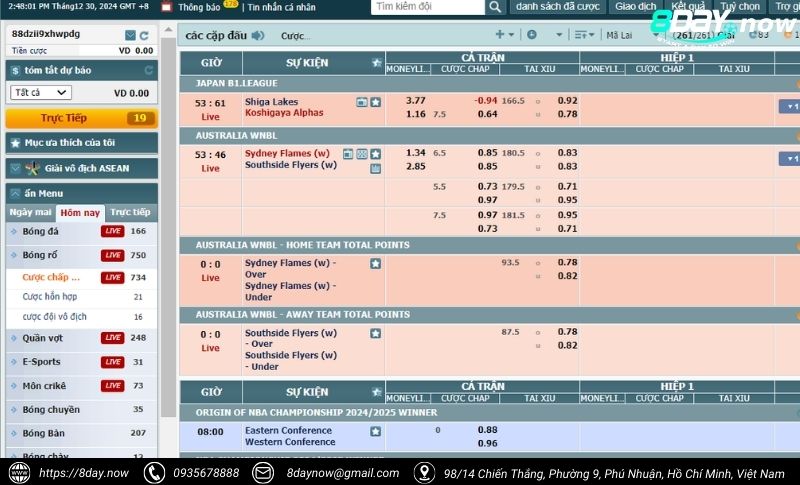This screenshot has height=485, width=800.
Task: Toggle favorite star for Sydney Flames match
Action: (375, 154)
